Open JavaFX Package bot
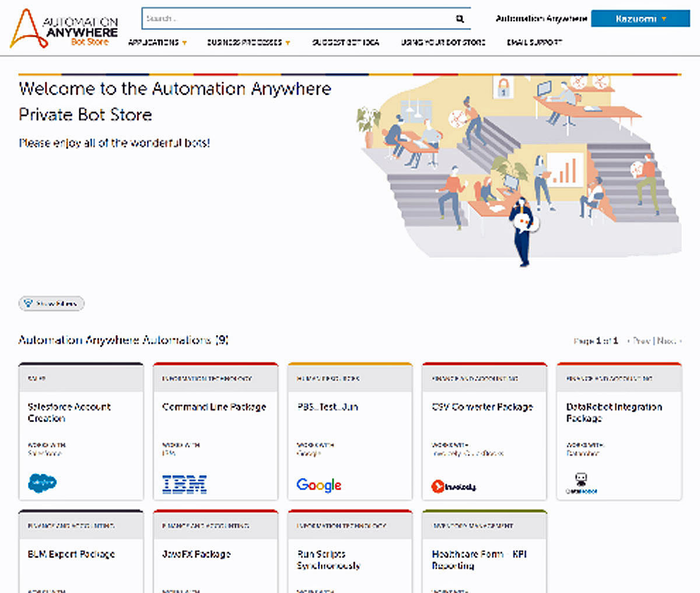Viewport: 700px width, 593px height. [196, 554]
